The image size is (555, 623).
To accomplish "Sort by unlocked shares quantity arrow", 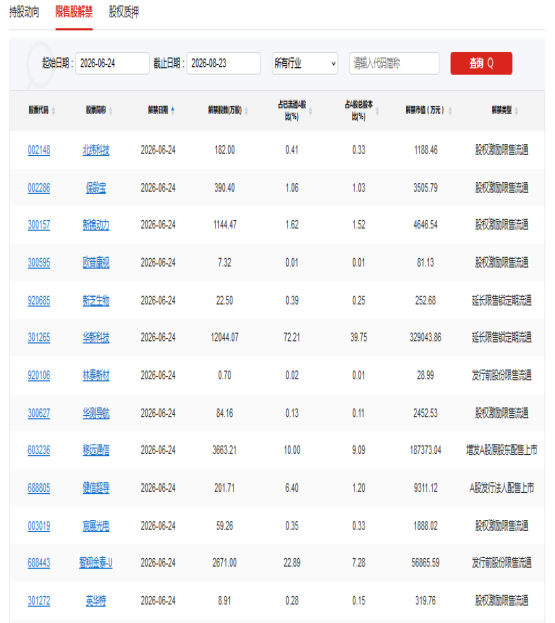I will click(246, 111).
